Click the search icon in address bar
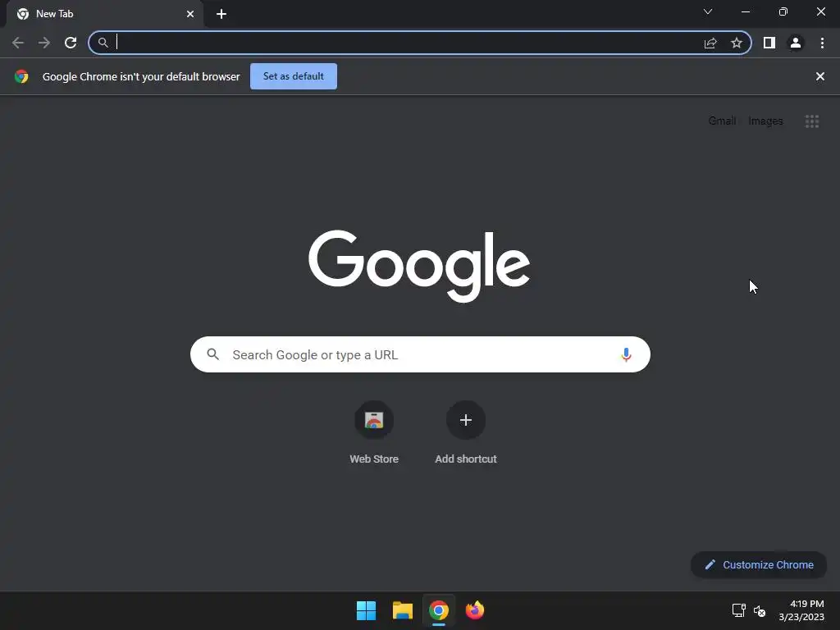Image resolution: width=840 pixels, height=630 pixels. [x=103, y=43]
